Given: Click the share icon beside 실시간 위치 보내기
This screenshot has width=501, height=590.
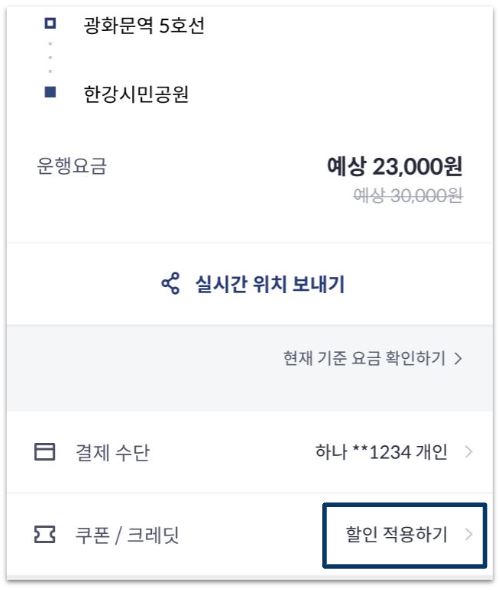Looking at the screenshot, I should (x=171, y=284).
